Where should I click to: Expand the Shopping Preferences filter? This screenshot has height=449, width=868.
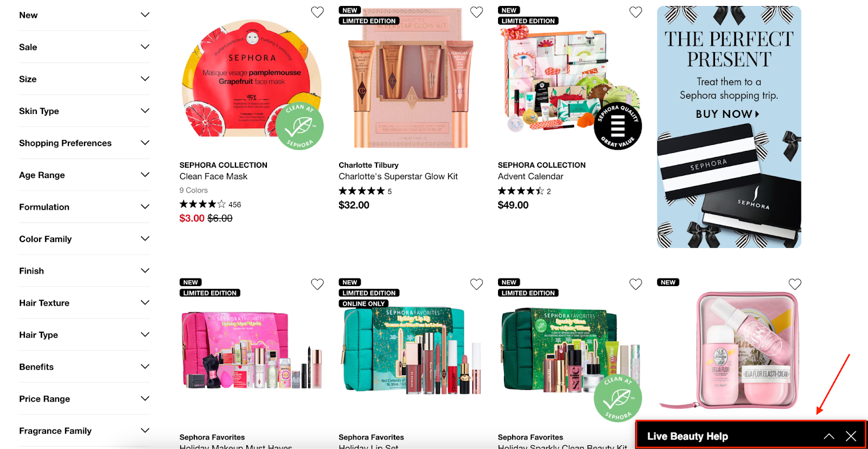[84, 143]
